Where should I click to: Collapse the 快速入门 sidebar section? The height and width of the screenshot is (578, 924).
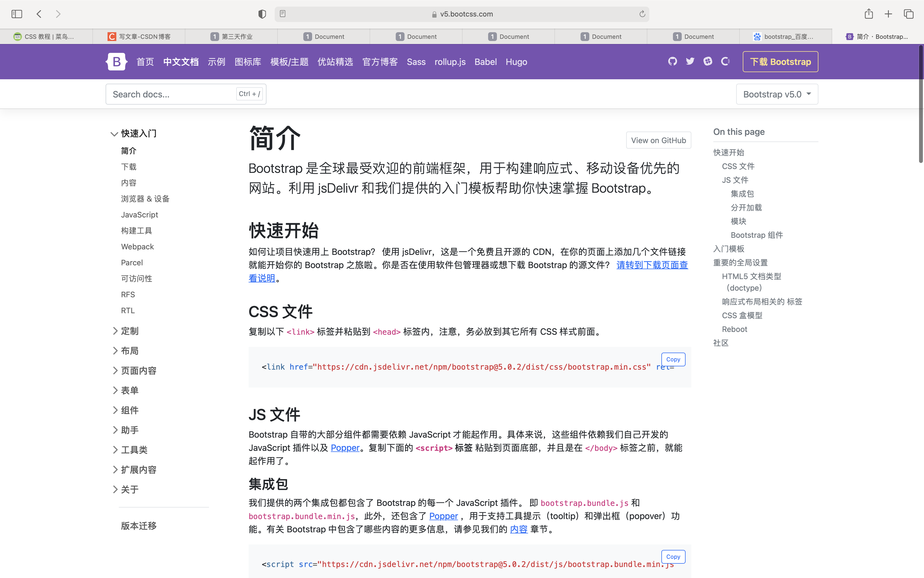134,133
